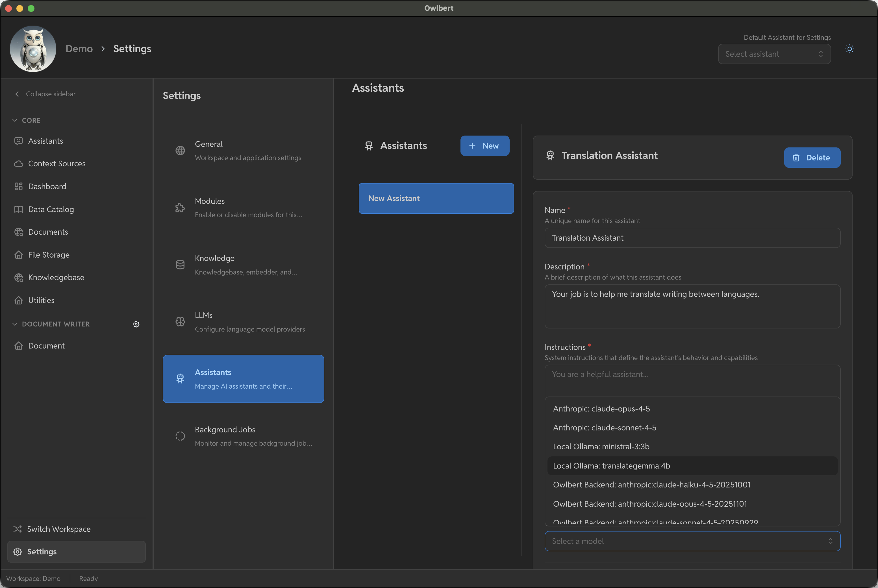Click Switch Workspace shuffle icon
878x588 pixels.
[x=17, y=529]
